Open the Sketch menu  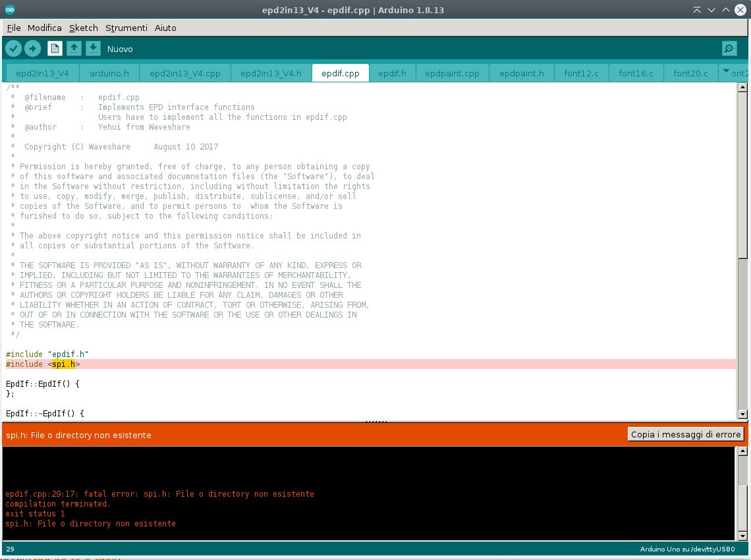84,28
